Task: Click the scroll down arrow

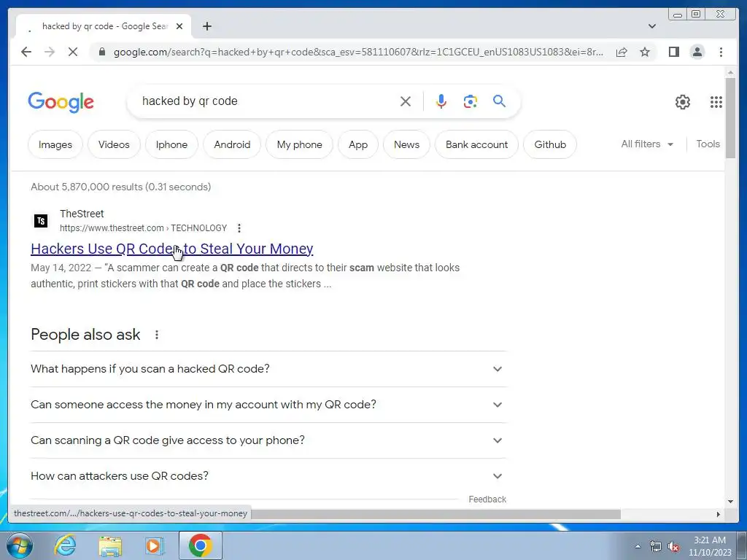Action: 730,501
